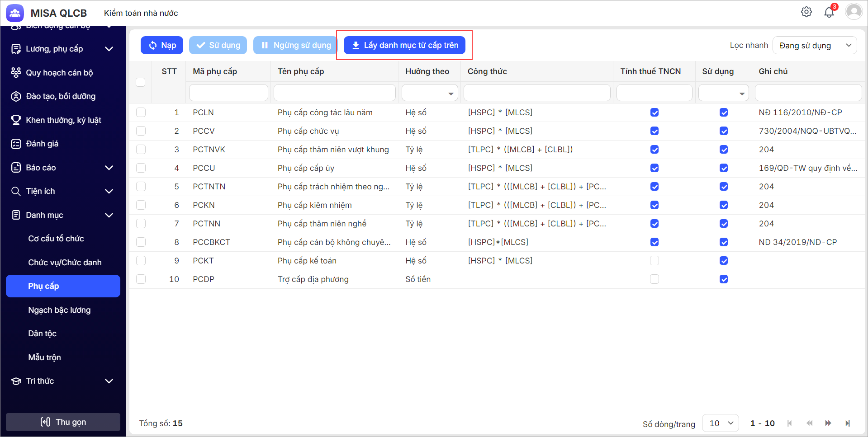Click the Tên phụ cấp filter field
Viewport: 868px width, 437px height.
tap(334, 93)
